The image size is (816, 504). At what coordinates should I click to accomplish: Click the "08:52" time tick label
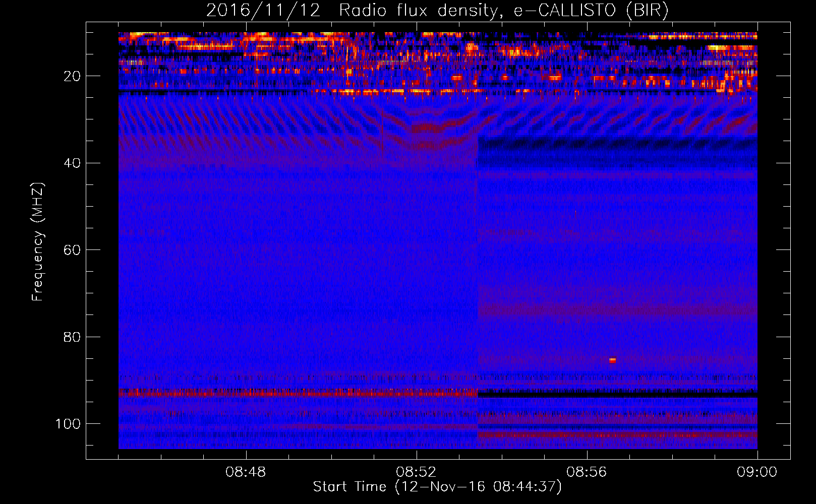416,472
